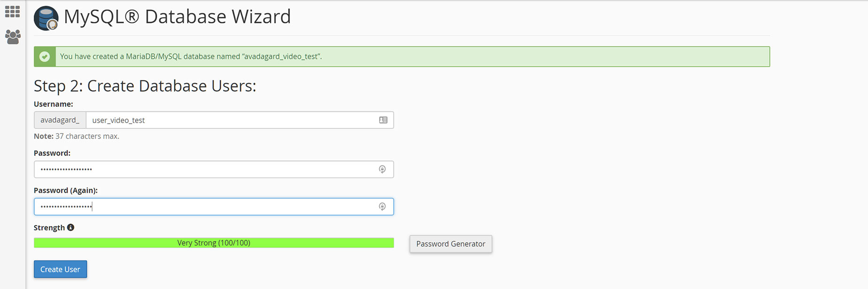Focus the Password (Again) input field
This screenshot has width=868, height=289.
pos(214,207)
